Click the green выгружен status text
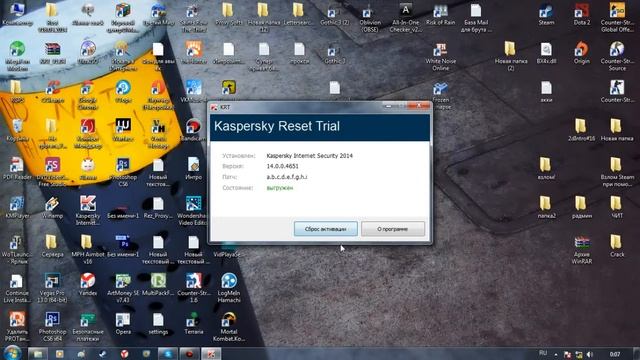 [x=280, y=188]
